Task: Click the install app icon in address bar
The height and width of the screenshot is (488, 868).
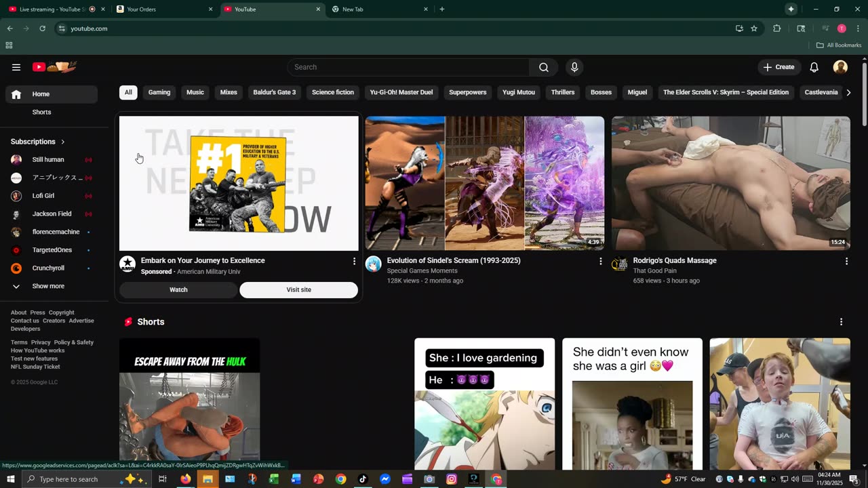Action: point(739,28)
